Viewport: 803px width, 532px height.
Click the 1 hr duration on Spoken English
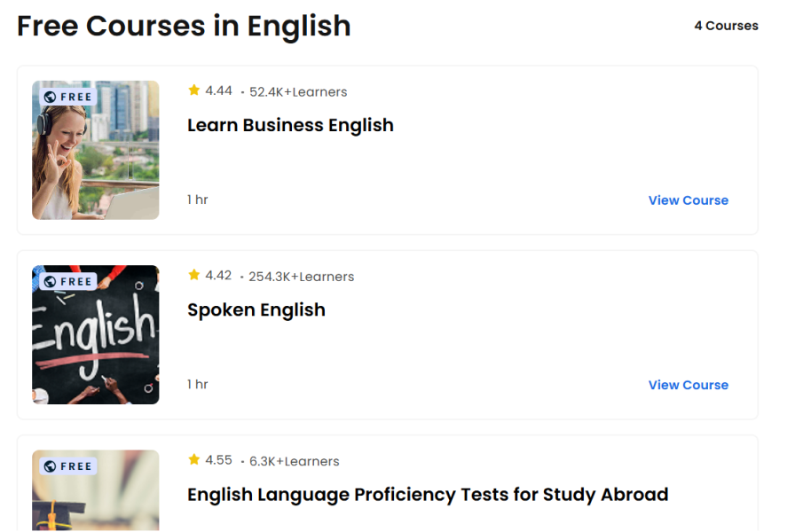pyautogui.click(x=197, y=384)
